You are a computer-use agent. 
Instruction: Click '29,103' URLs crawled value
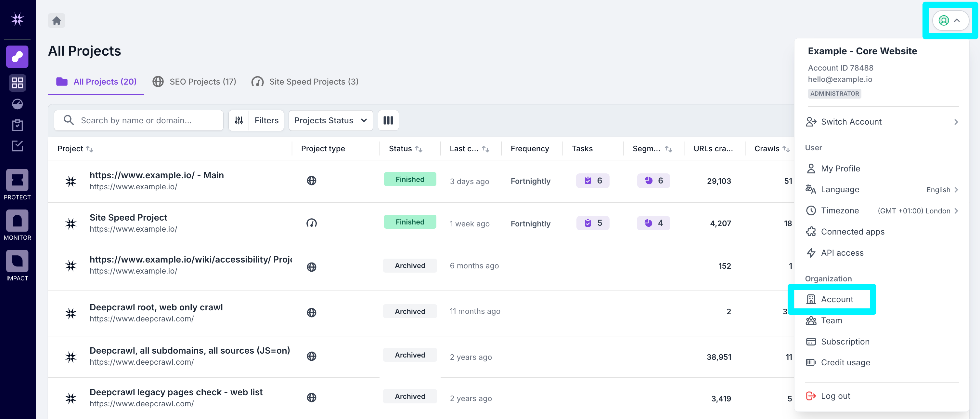click(719, 181)
